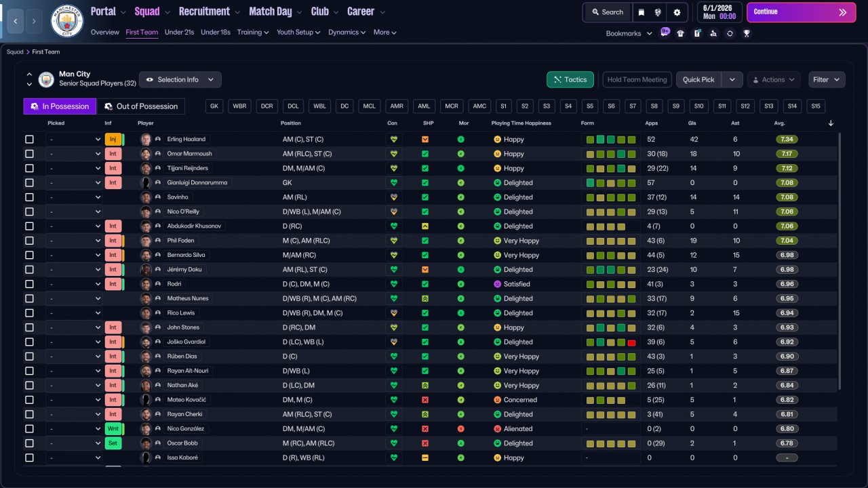Open the Filter dropdown
Viewport: 868px width, 488px height.
(x=827, y=79)
